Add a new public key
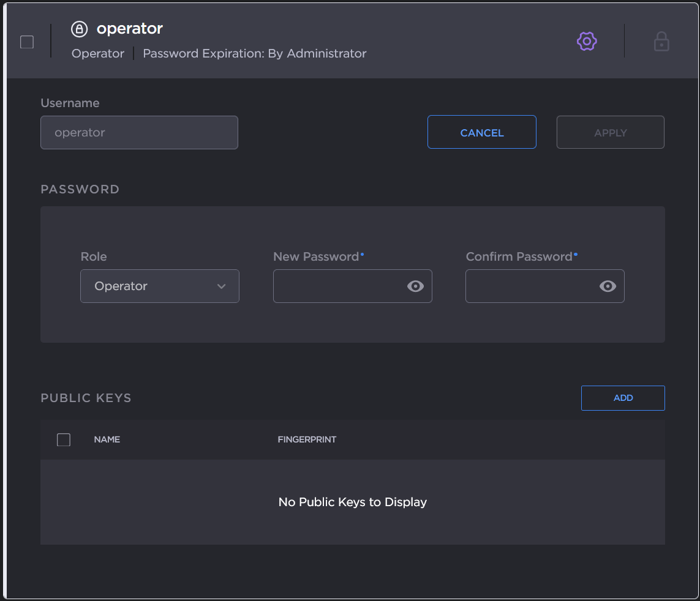700x601 pixels. click(x=623, y=398)
